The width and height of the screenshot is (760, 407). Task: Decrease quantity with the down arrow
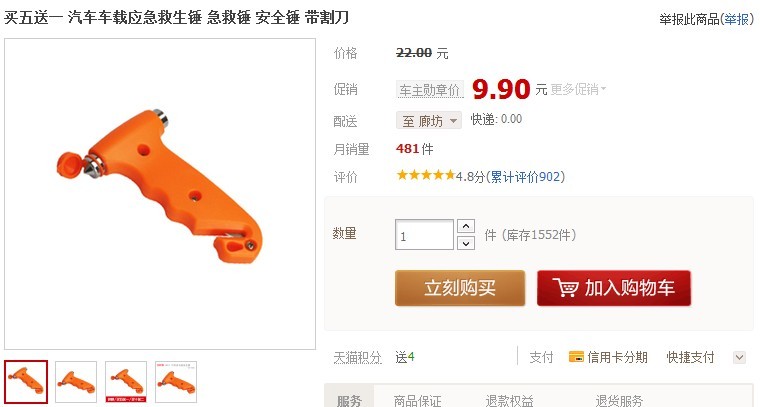[466, 243]
